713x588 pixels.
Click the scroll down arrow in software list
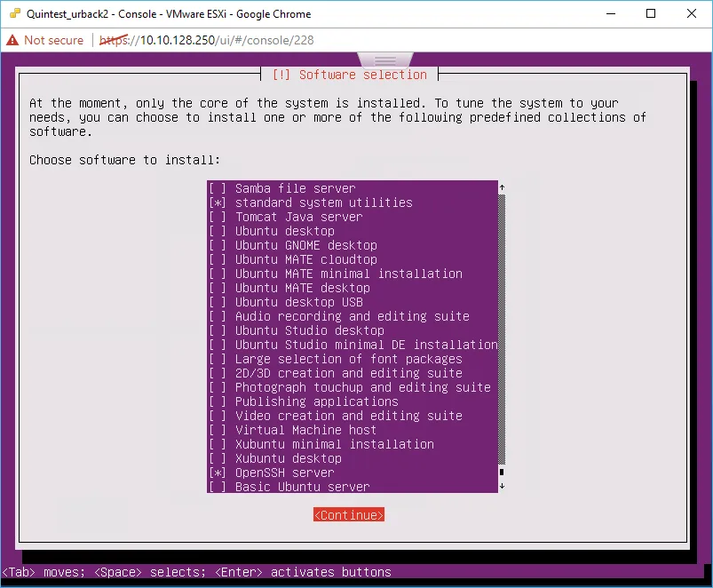(x=502, y=486)
